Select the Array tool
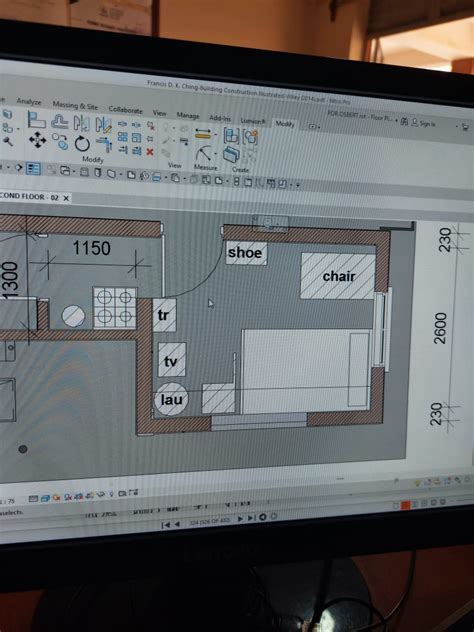The width and height of the screenshot is (474, 632). coord(123,137)
